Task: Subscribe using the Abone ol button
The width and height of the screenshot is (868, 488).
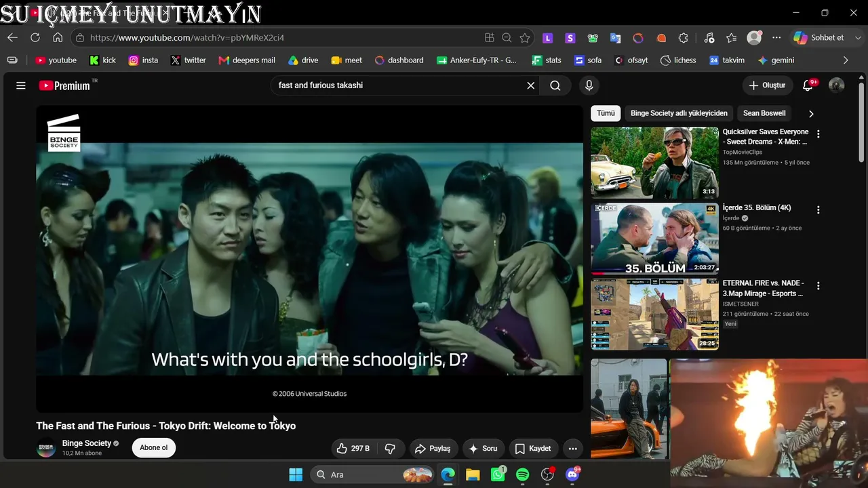Action: tap(154, 448)
